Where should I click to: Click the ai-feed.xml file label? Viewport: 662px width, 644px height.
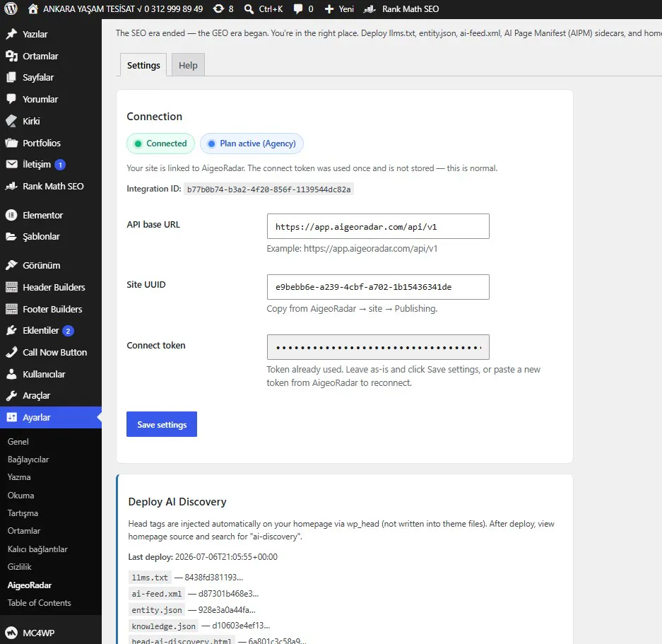point(157,594)
